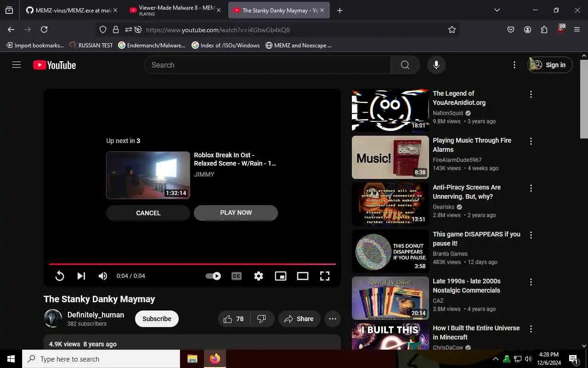
Task: Open a new browser tab
Action: click(x=339, y=11)
